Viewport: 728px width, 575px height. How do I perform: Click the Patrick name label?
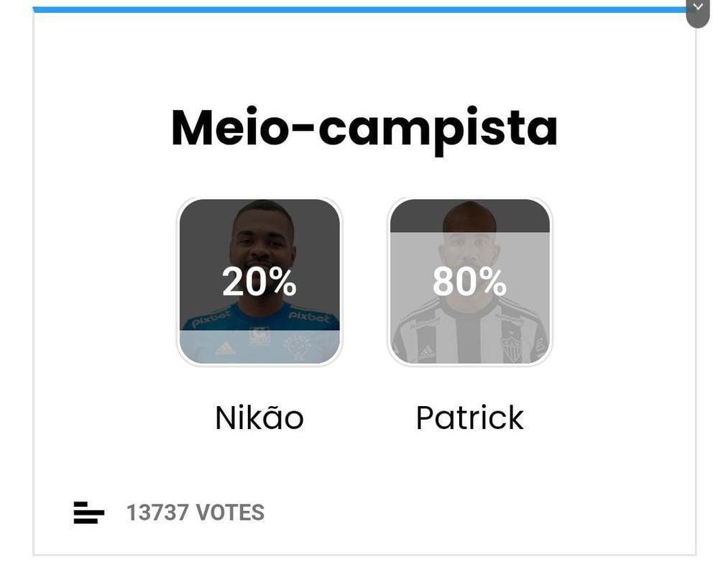coord(469,417)
